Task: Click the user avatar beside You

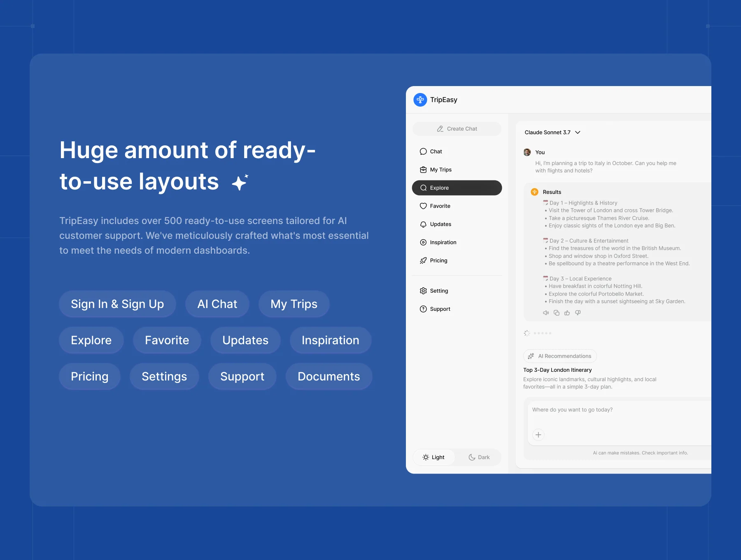Action: tap(527, 152)
